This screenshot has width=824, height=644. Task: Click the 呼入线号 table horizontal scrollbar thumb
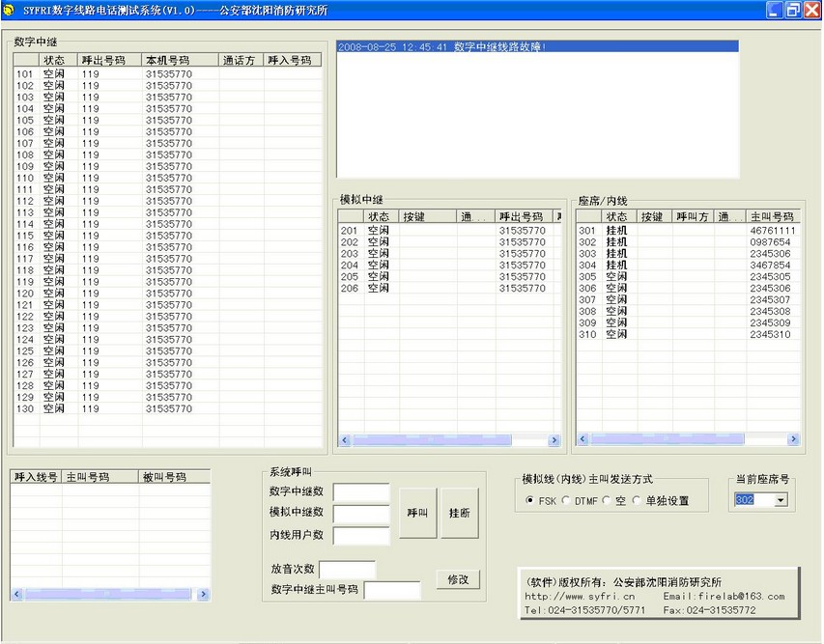point(107,595)
